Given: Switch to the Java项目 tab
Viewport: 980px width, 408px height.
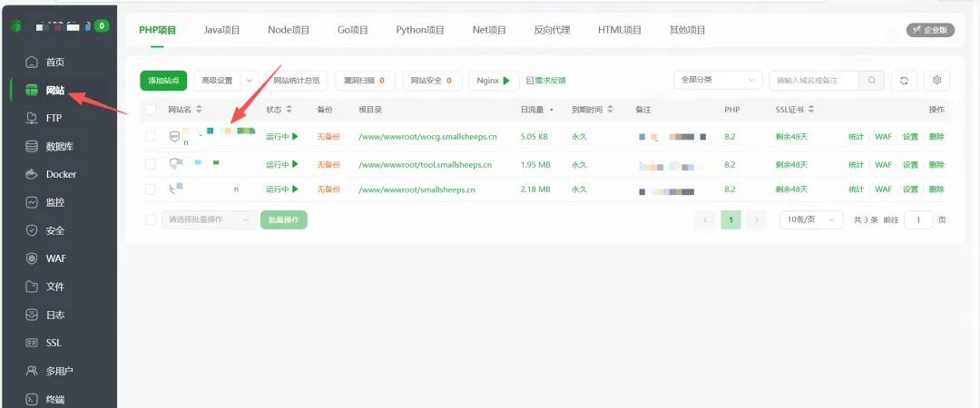Looking at the screenshot, I should point(221,30).
